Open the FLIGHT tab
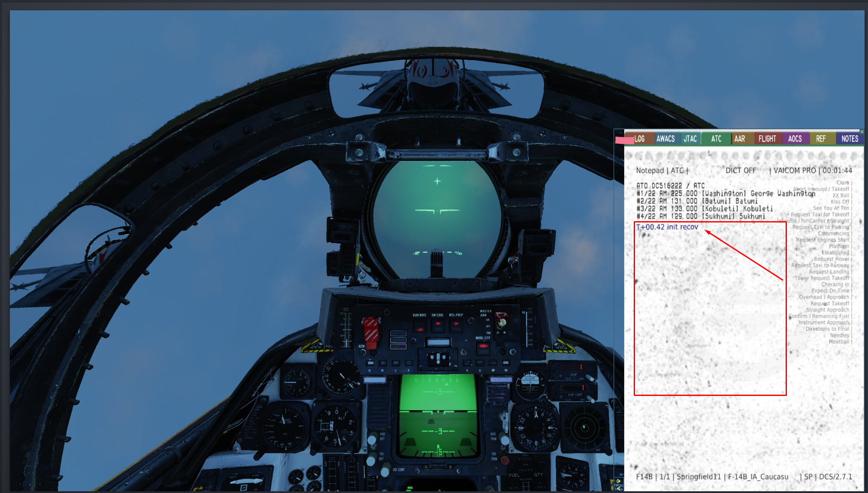Viewport: 868px width, 493px height. (767, 139)
